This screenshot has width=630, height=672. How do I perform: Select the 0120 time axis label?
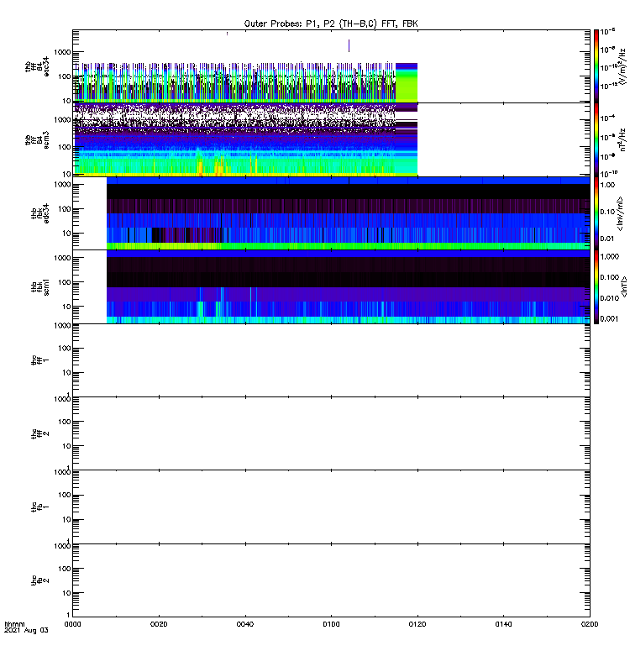point(417,624)
